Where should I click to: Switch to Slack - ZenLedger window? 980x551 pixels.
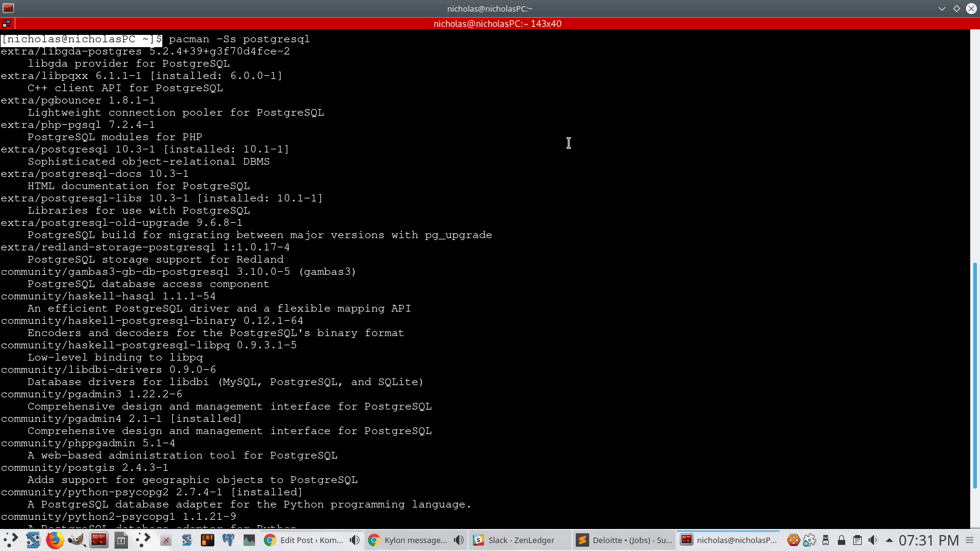[521, 540]
